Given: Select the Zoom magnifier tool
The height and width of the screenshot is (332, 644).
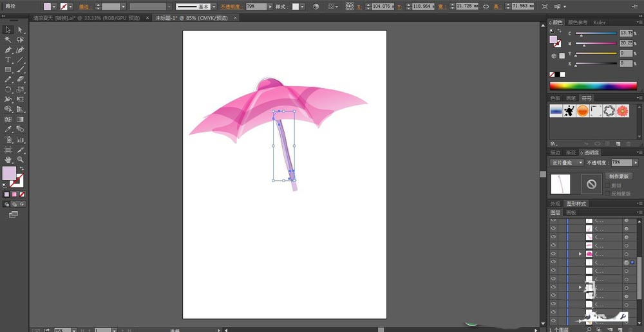Looking at the screenshot, I should point(20,159).
